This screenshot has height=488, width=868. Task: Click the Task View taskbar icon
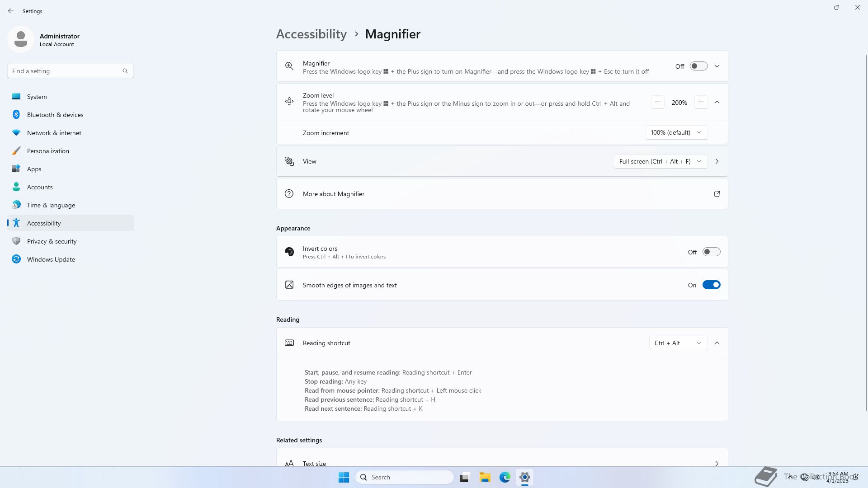(x=464, y=477)
